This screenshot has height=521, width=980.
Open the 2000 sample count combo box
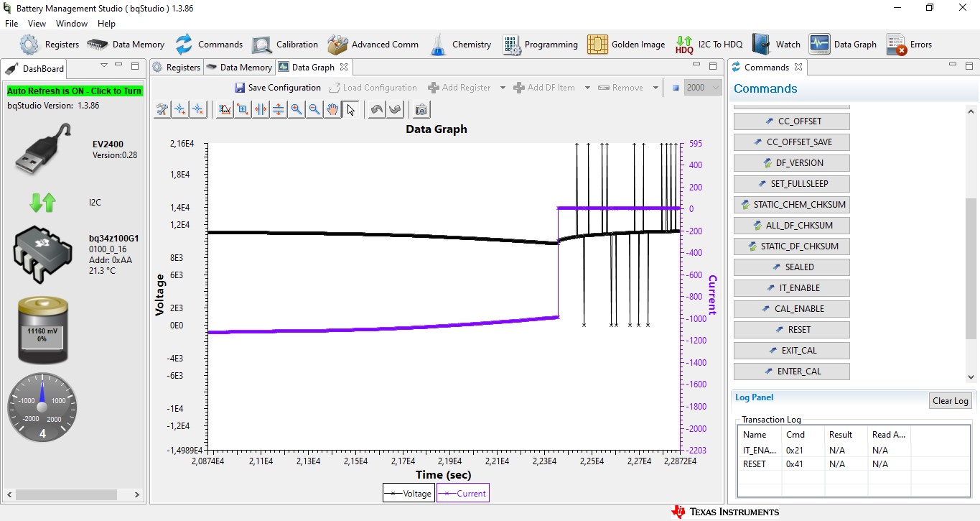pos(702,88)
